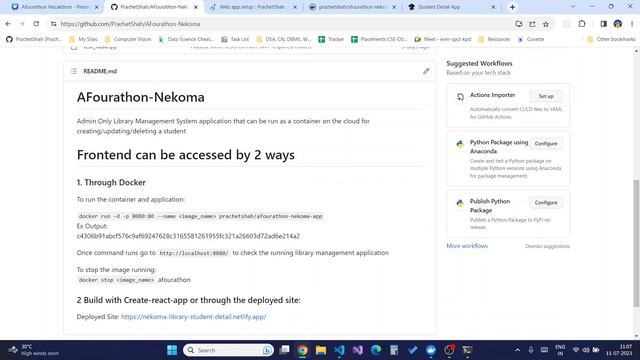
Task: Open Tracker bookmark
Action: click(331, 39)
